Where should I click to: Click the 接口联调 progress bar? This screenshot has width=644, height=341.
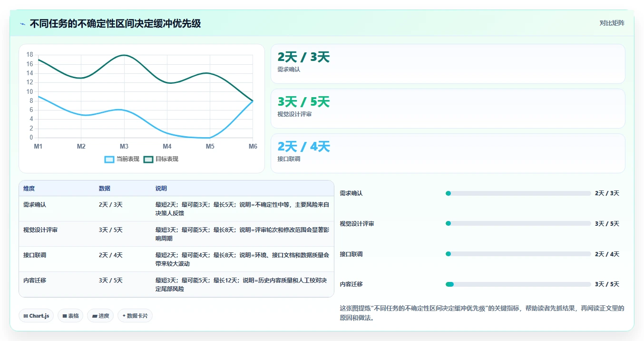tap(518, 254)
